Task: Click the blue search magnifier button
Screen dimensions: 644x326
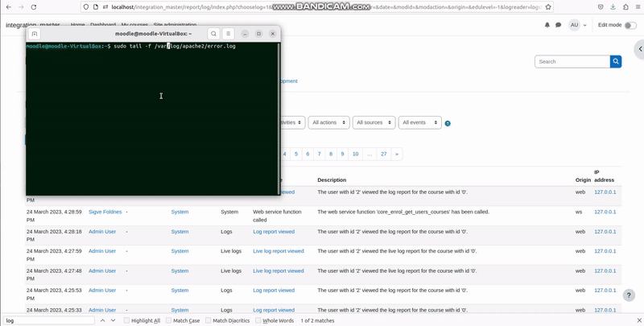Action: click(x=616, y=62)
